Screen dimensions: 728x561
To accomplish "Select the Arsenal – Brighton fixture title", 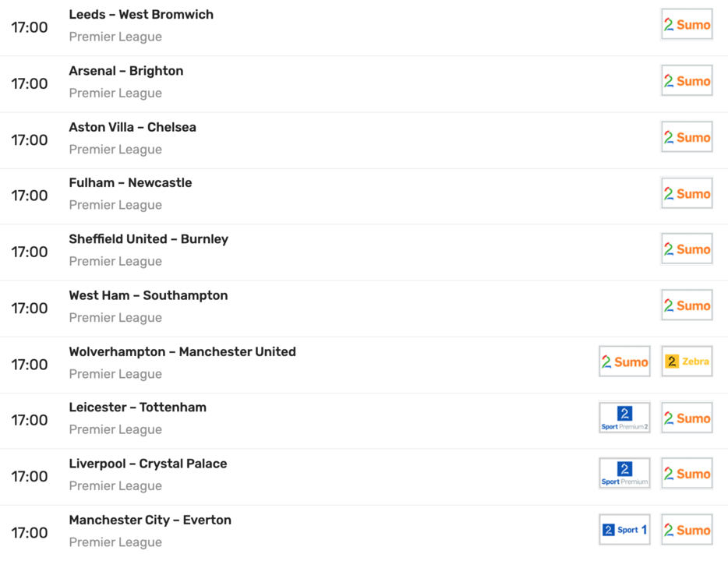I will (x=126, y=71).
